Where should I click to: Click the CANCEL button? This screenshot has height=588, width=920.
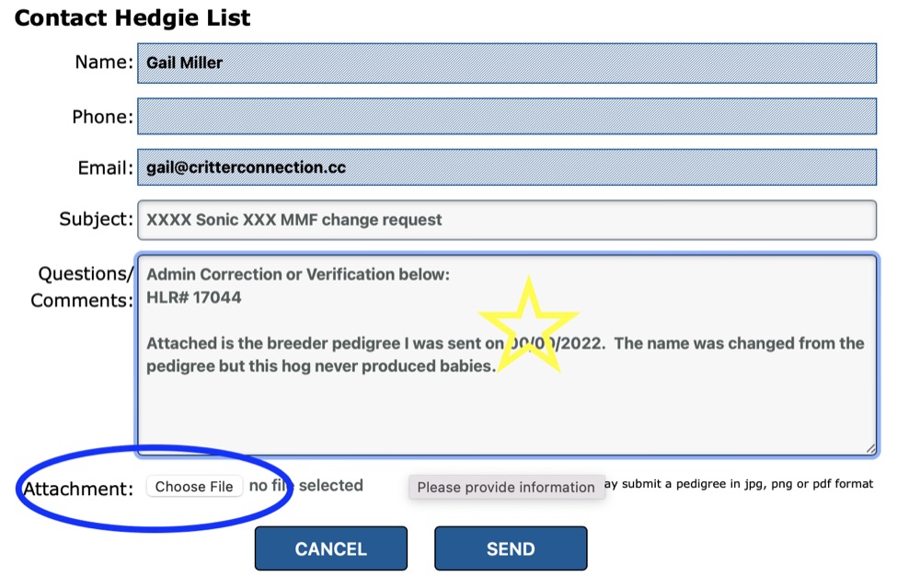[x=330, y=548]
